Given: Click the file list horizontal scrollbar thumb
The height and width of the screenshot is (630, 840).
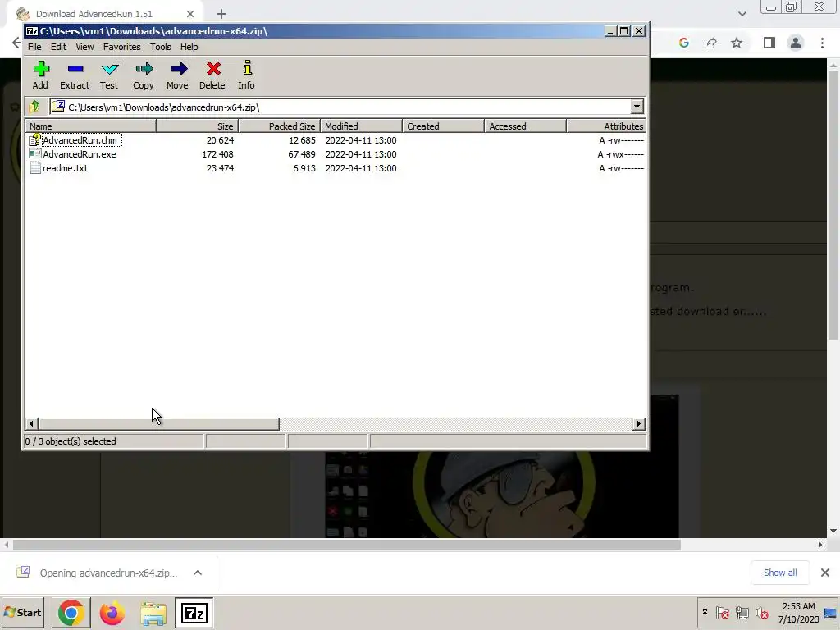Looking at the screenshot, I should click(158, 424).
